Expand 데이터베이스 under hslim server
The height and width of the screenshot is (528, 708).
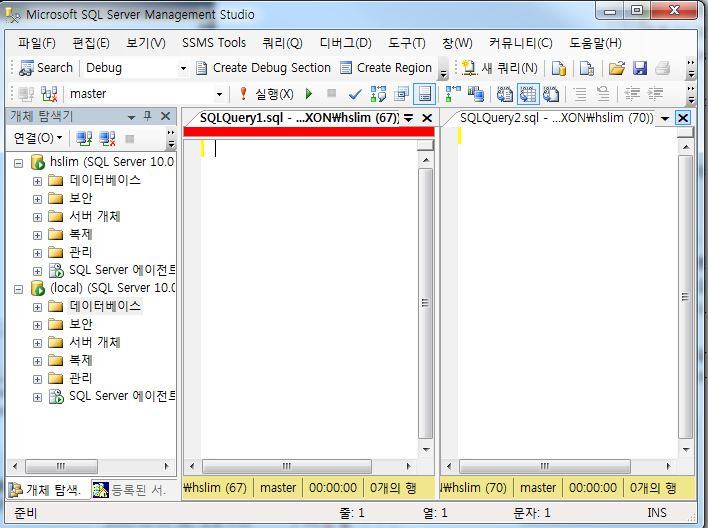pyautogui.click(x=37, y=182)
